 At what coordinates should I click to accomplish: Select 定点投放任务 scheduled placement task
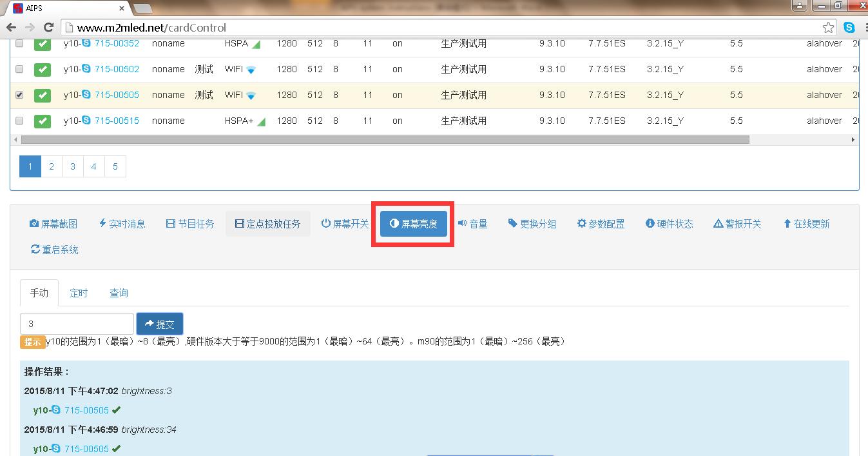[x=267, y=224]
